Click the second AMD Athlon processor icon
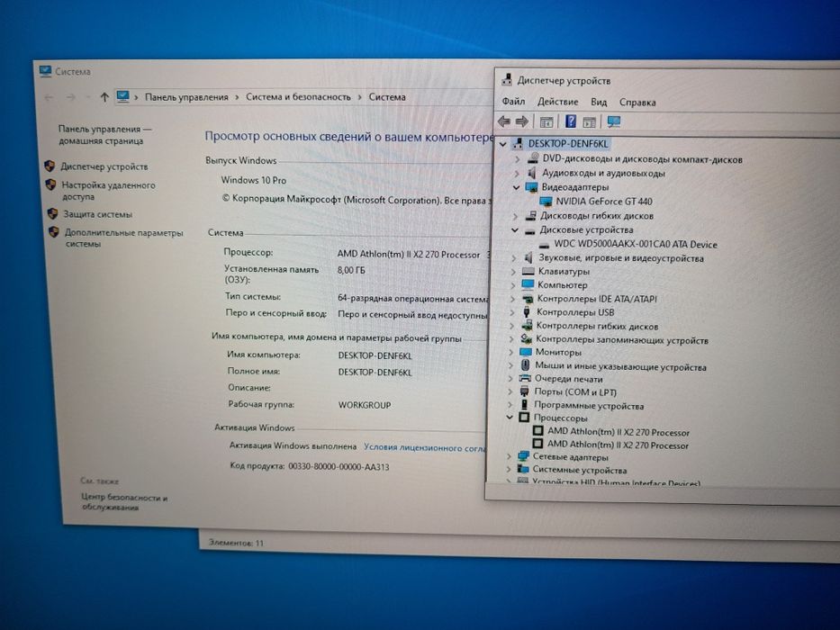Viewport: 840px width, 630px height. 537,444
